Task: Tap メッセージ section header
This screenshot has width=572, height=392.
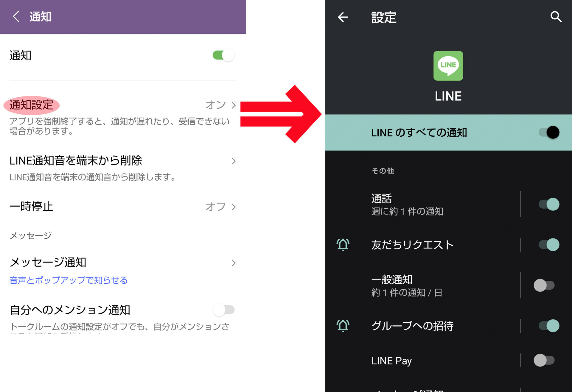Action: [x=31, y=236]
